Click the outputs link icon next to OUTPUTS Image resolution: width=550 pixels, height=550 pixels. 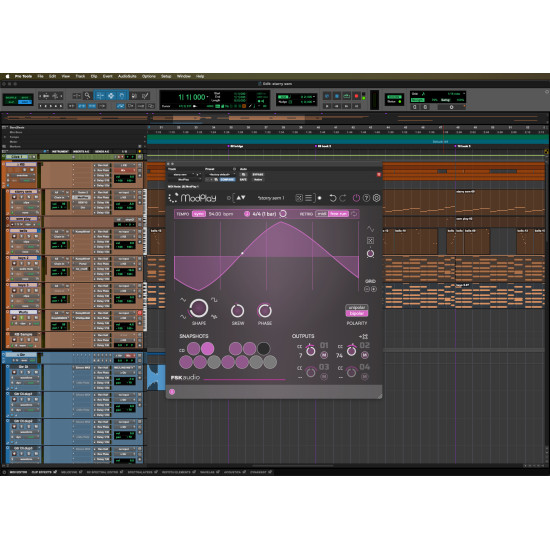(363, 336)
